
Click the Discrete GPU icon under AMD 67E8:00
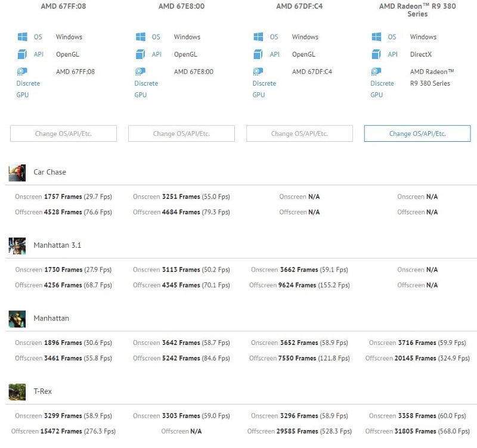coord(140,71)
